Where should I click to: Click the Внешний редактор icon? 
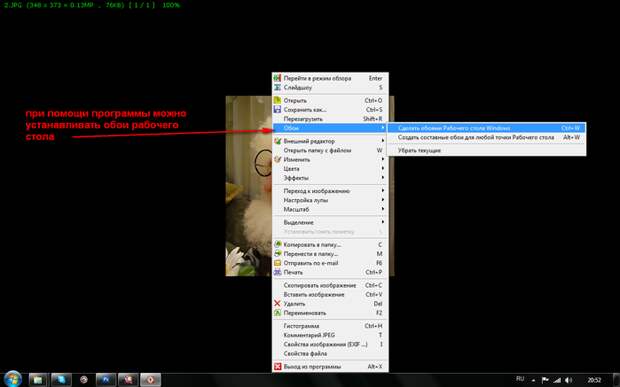pos(278,141)
